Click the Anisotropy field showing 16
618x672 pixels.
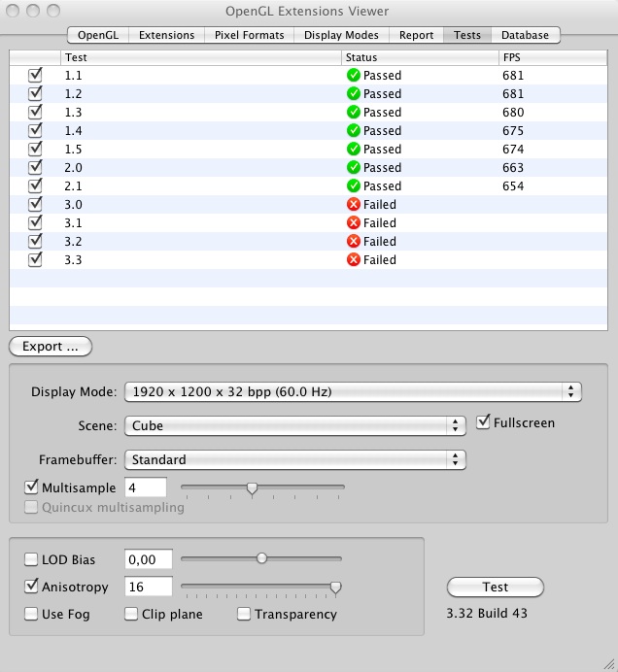point(149,587)
